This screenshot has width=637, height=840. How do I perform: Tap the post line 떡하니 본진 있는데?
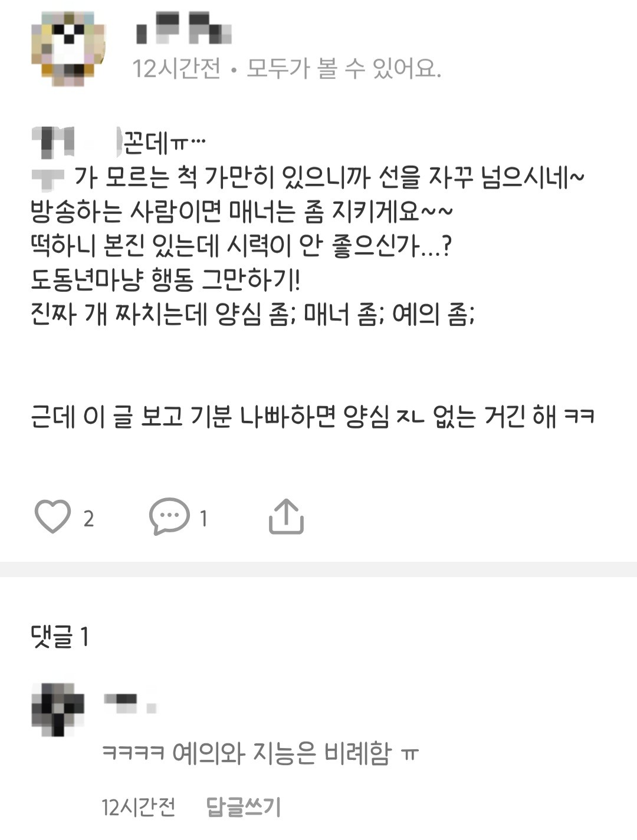click(241, 245)
